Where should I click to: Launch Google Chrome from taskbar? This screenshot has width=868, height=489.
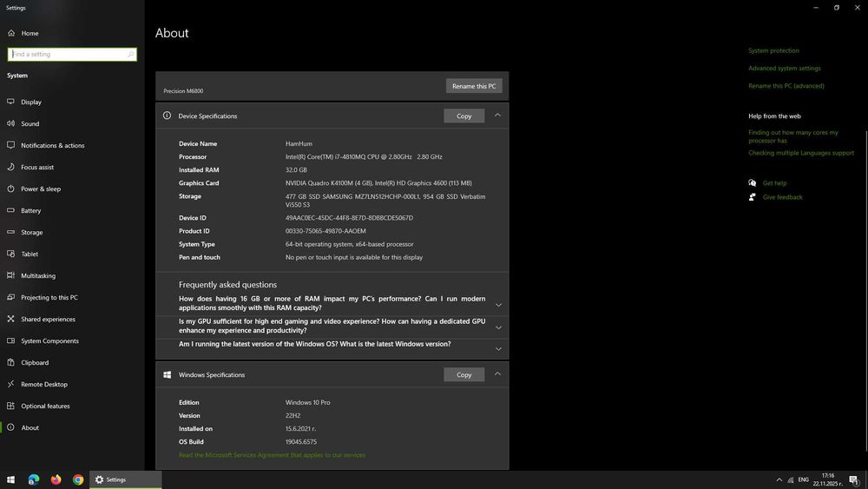[78, 479]
